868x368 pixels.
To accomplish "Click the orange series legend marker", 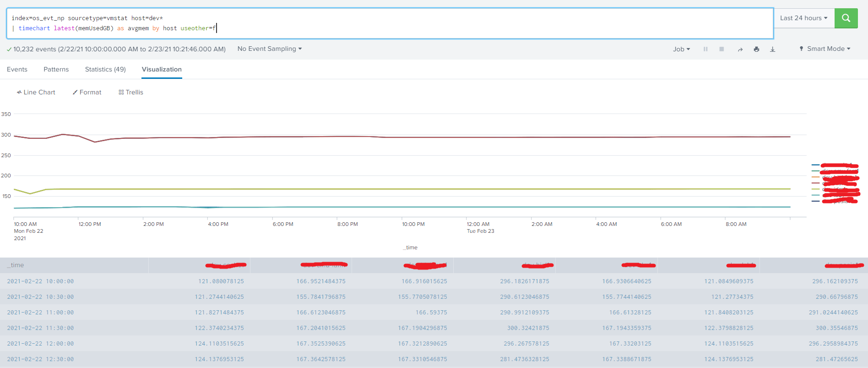I will (x=815, y=177).
